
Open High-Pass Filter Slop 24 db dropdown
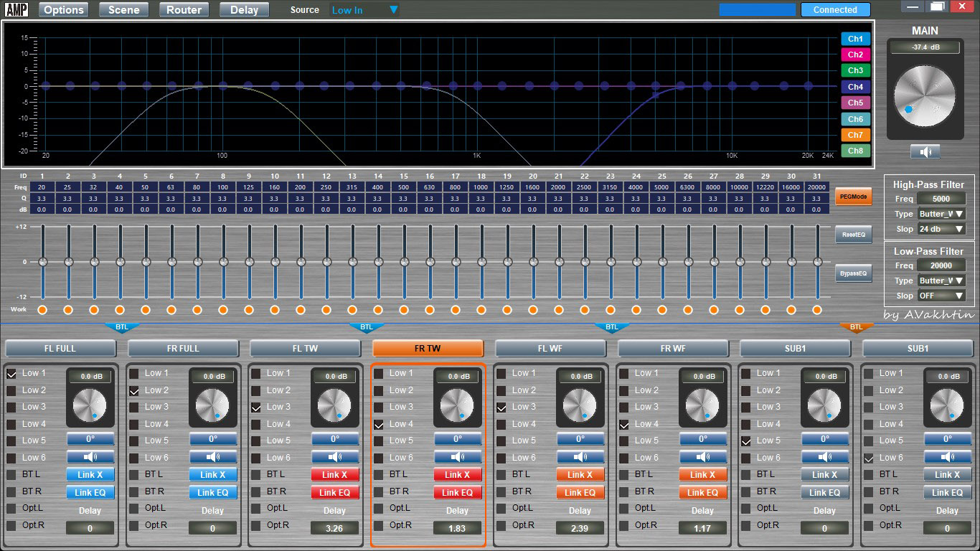tap(941, 229)
